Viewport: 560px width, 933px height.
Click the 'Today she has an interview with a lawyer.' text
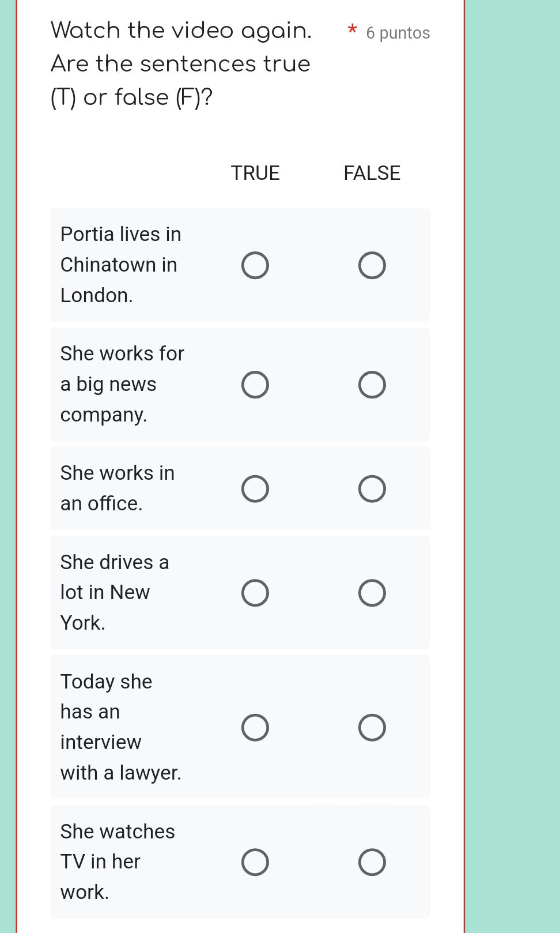120,727
